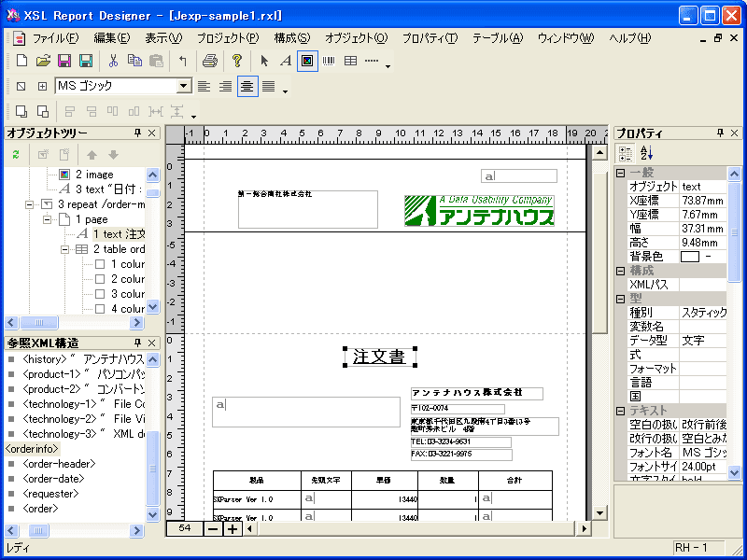The image size is (747, 560).
Task: Click the X座標 value 73.87mm
Action: tap(703, 201)
